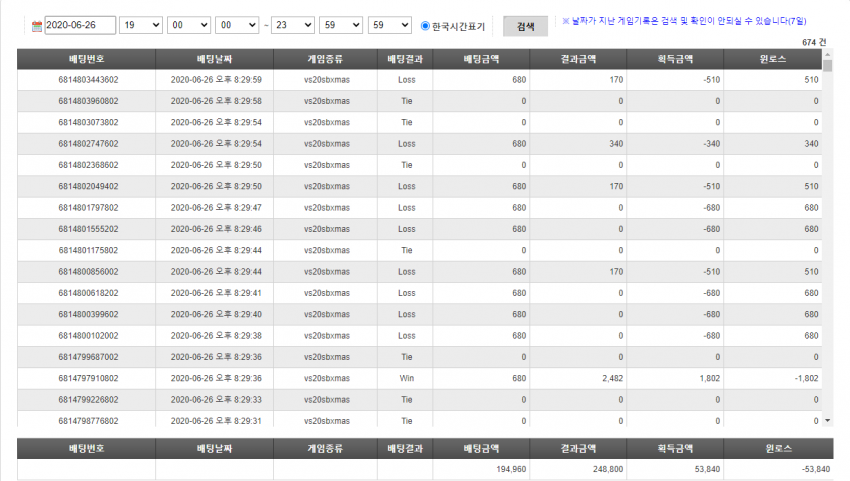Open the end minute dropdown showing 59
The width and height of the screenshot is (850, 481).
(341, 25)
